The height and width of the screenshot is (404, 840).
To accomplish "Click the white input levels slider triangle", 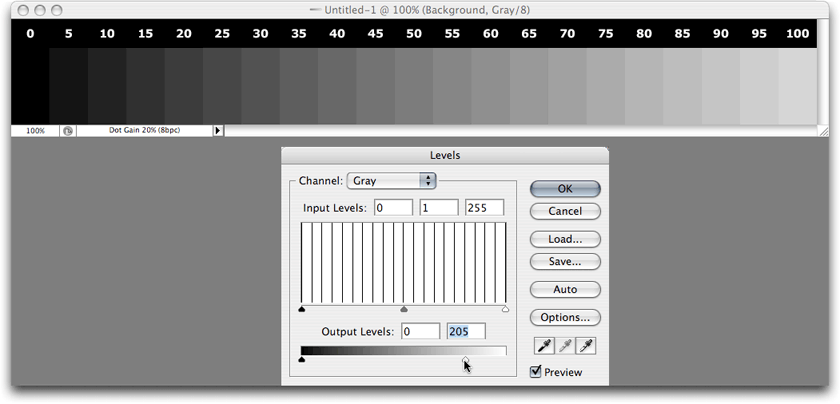I will point(505,309).
